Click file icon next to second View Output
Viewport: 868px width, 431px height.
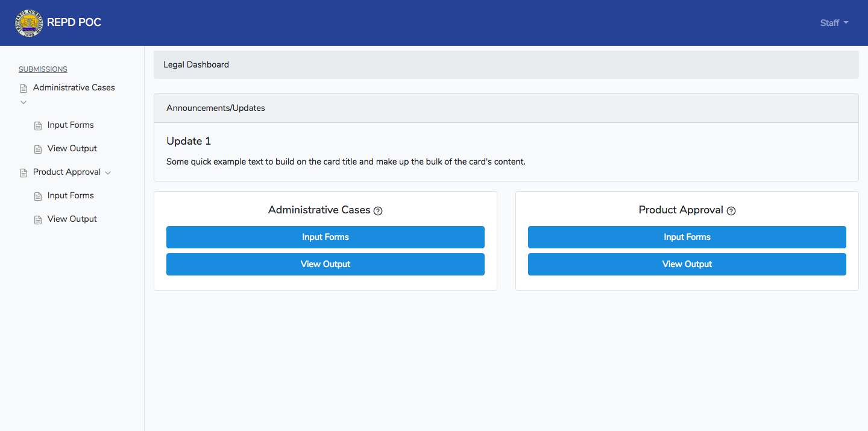[x=38, y=220]
